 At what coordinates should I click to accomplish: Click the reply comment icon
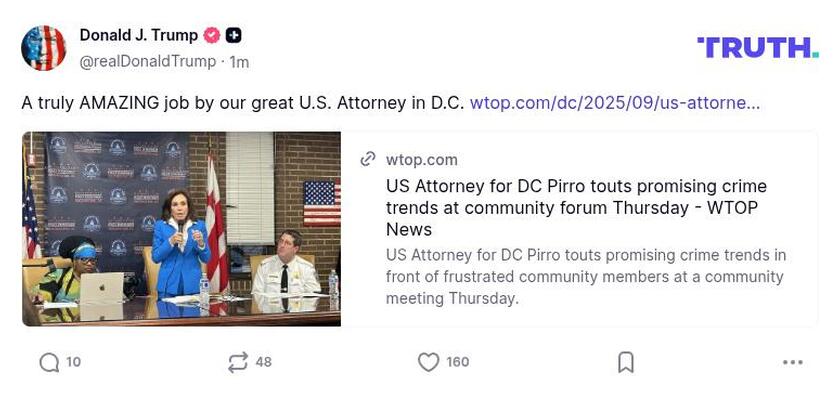(x=49, y=362)
